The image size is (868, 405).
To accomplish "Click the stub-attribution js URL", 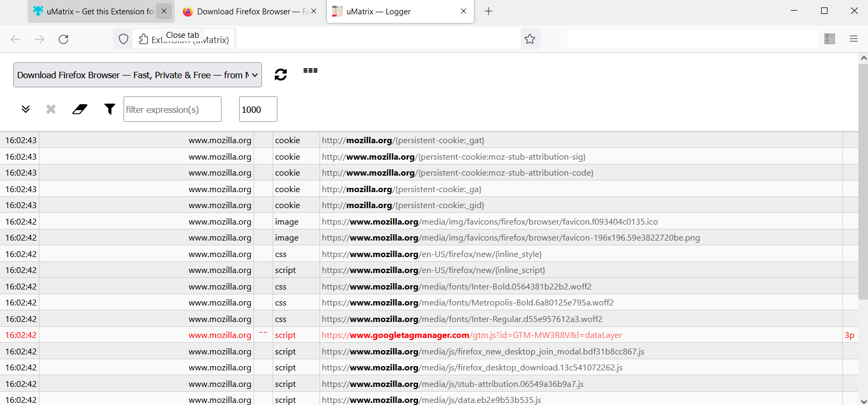I will point(453,384).
